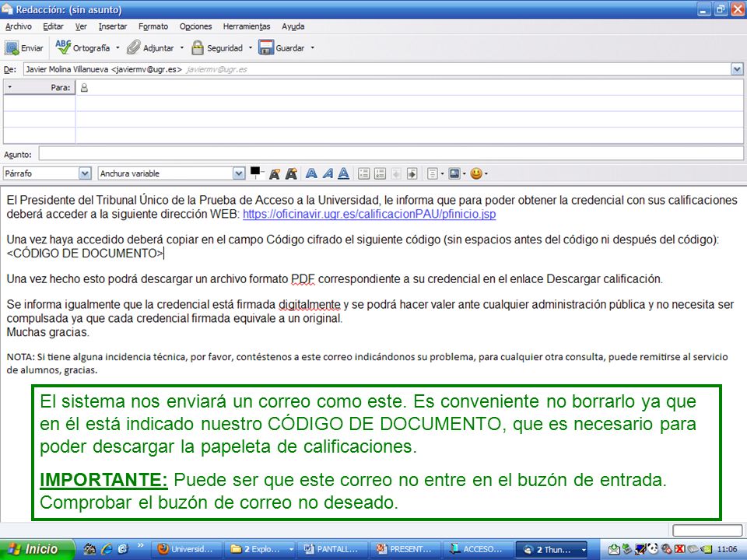Toggle underline text formatting
The height and width of the screenshot is (560, 747).
(343, 173)
